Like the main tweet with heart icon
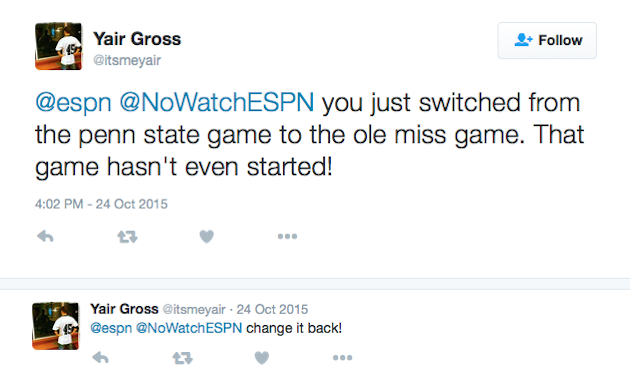The width and height of the screenshot is (630, 370). point(207,236)
